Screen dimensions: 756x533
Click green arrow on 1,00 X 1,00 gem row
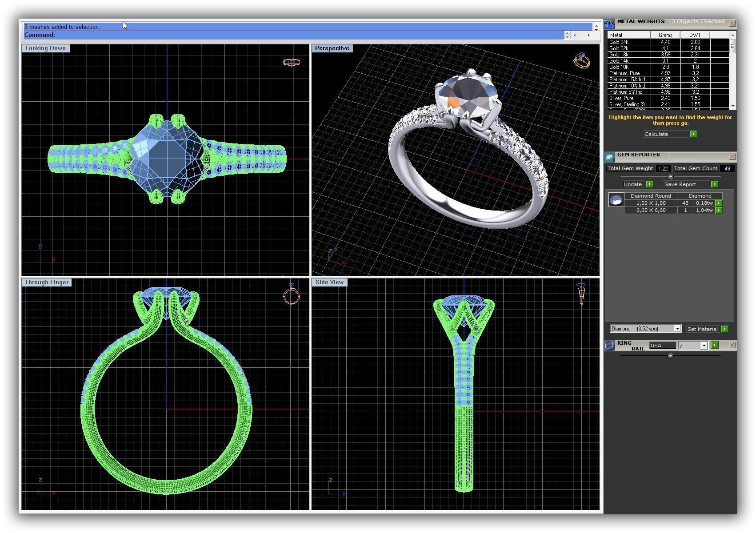719,203
